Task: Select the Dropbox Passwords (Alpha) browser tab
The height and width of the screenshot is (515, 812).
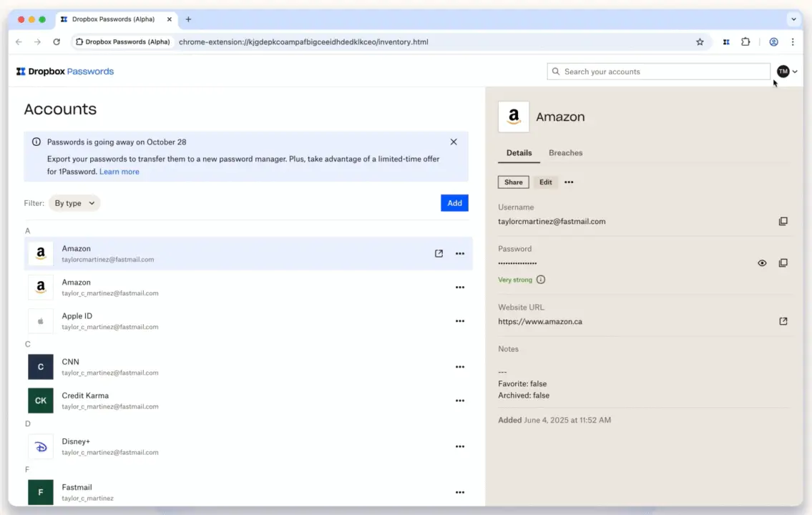Action: [x=115, y=19]
